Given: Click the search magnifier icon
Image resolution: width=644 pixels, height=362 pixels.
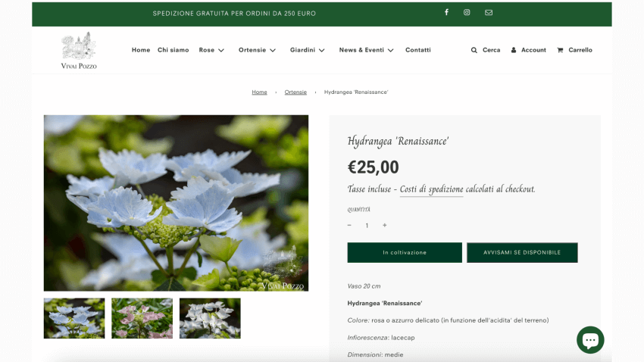Looking at the screenshot, I should (474, 50).
